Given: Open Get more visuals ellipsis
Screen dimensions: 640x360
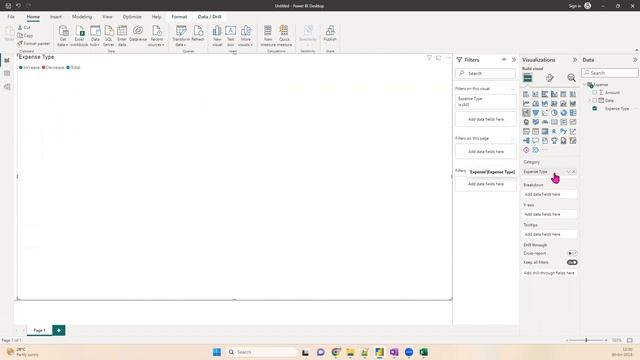Looking at the screenshot, I should click(545, 150).
